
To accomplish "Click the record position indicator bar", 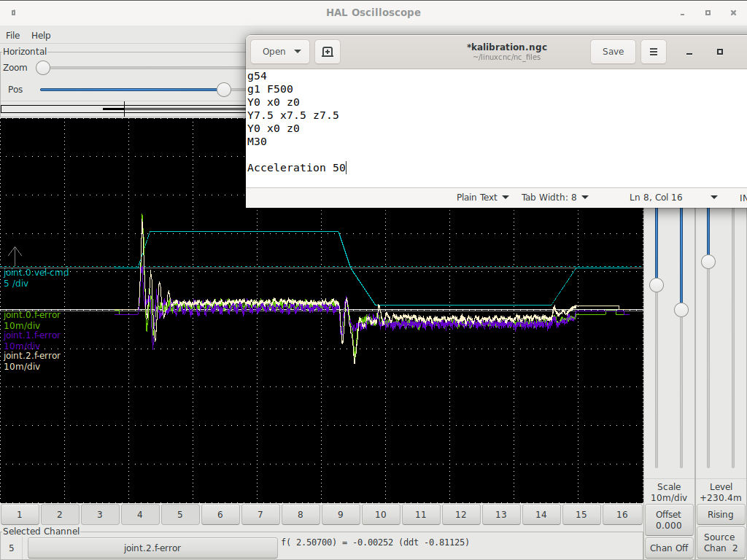I will 123,109.
